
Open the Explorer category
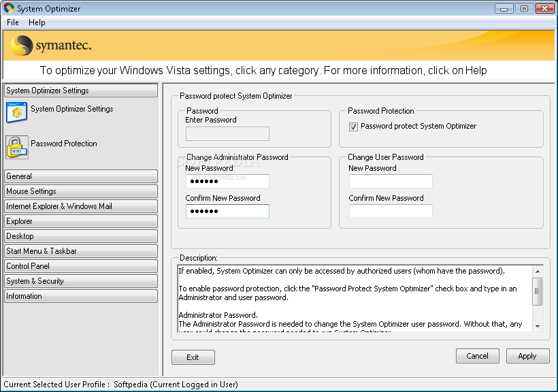tap(81, 221)
